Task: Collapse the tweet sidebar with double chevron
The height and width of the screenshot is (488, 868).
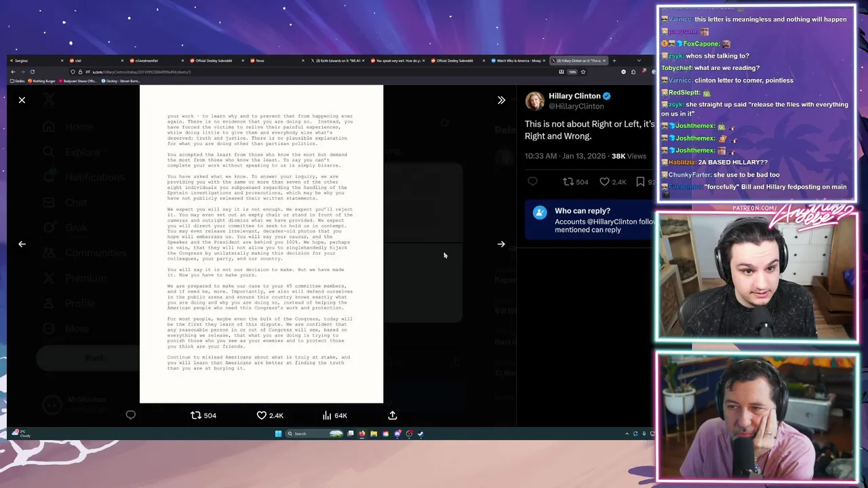Action: 501,100
